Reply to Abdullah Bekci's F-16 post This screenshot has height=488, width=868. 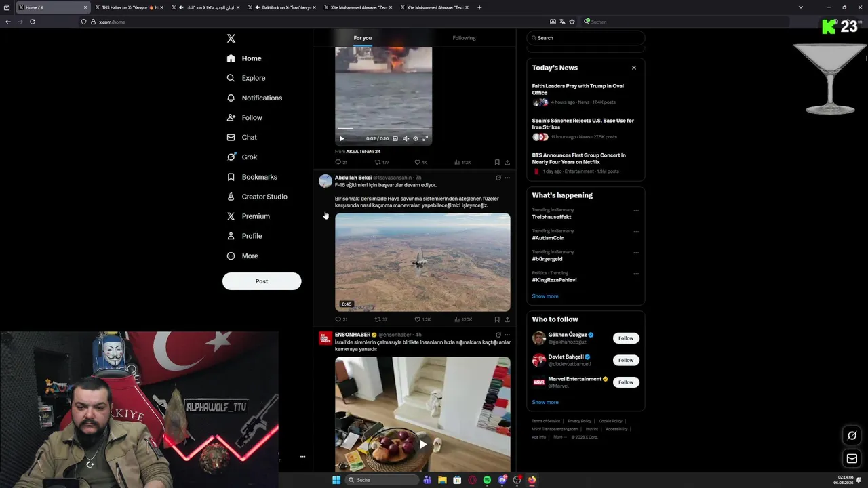click(x=341, y=319)
